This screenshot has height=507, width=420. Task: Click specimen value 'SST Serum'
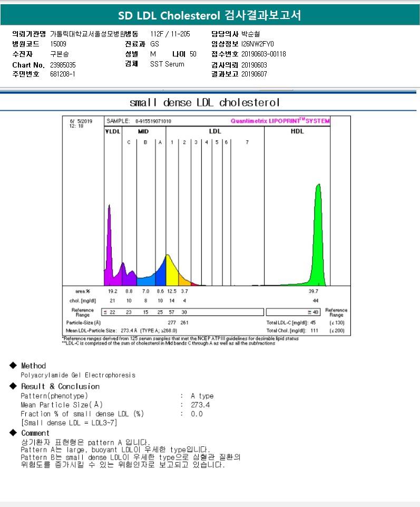167,64
